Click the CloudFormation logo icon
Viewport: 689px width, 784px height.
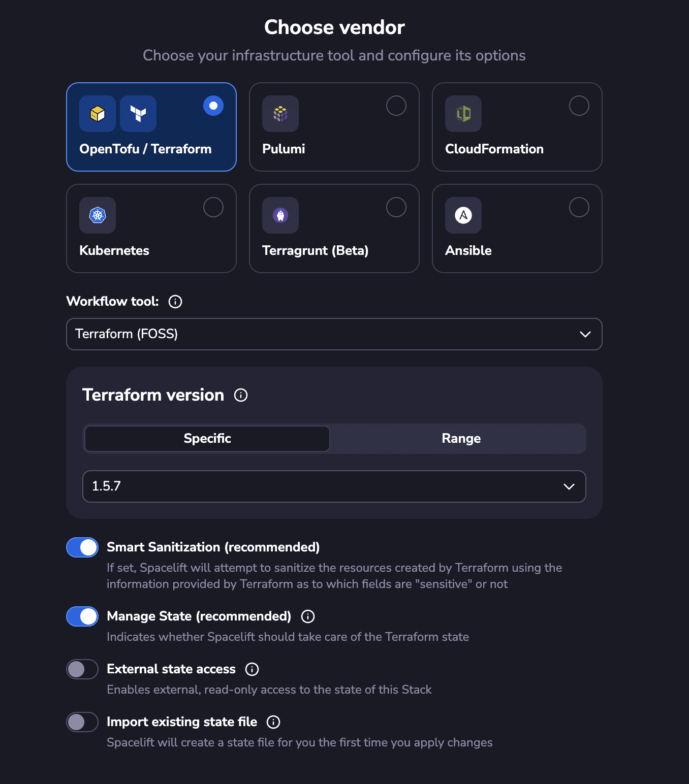pos(463,114)
